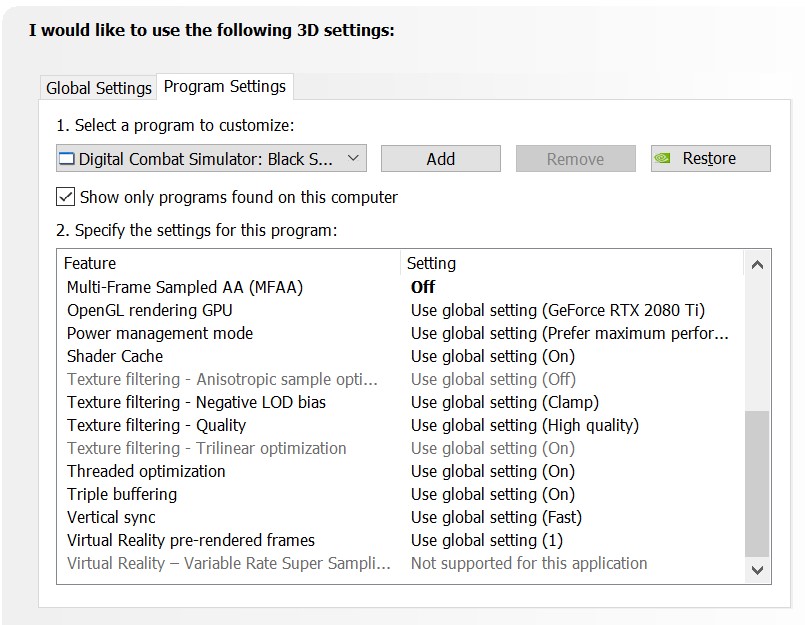Open the Shader Cache setting value
Viewport: 805px width, 625px height.
[x=493, y=356]
